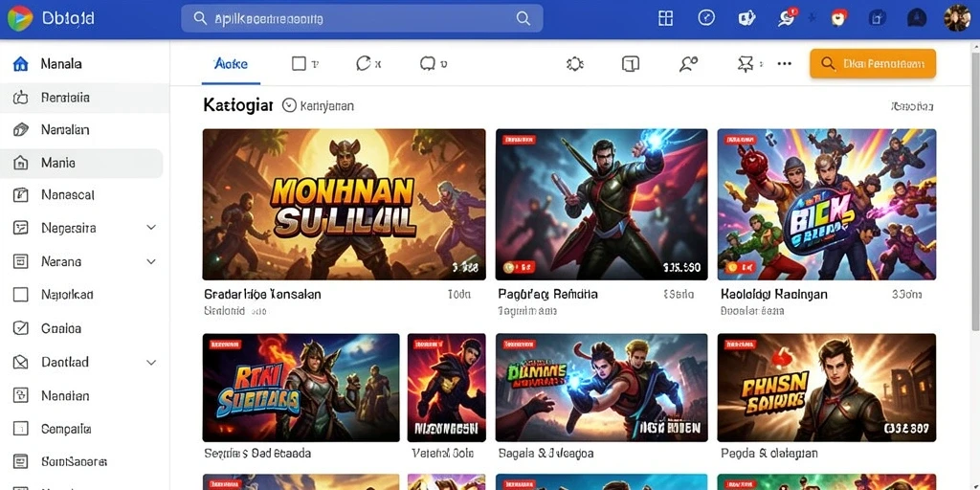980x490 pixels.
Task: Click the thumbs-up icon beside Rendaiia
Action: [x=21, y=98]
